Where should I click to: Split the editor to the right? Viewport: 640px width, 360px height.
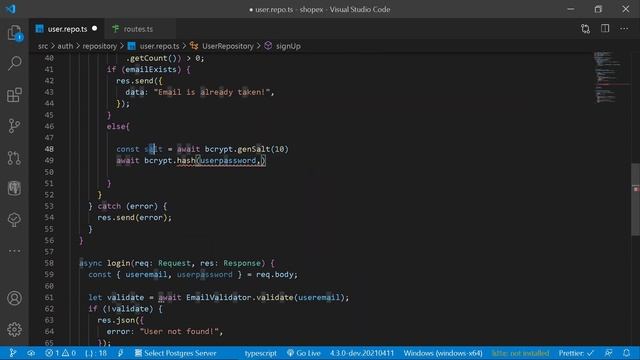tap(605, 28)
